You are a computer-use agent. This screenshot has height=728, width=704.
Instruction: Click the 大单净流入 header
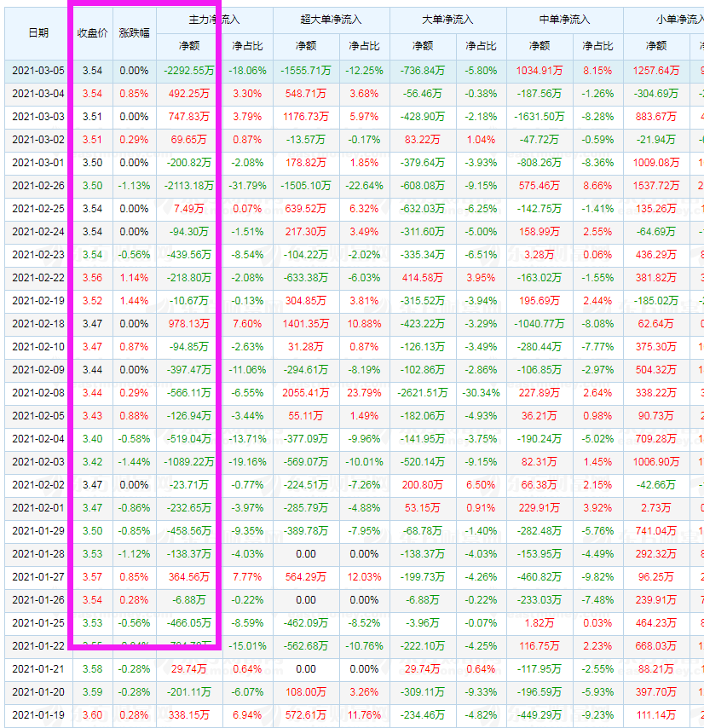pyautogui.click(x=447, y=20)
